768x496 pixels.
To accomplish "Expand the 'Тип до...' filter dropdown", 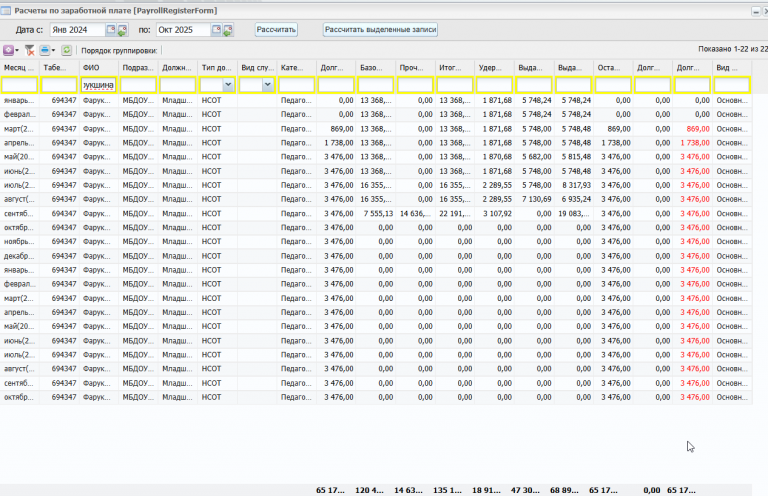I will pos(229,86).
